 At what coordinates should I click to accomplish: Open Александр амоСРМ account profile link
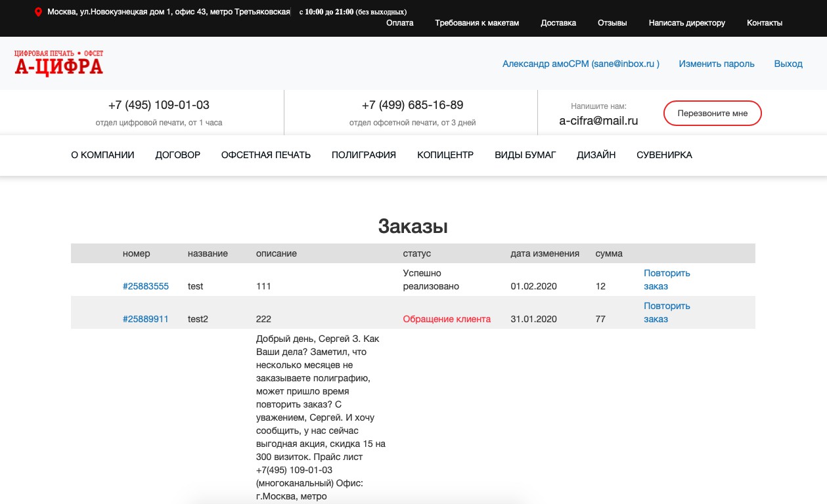581,64
